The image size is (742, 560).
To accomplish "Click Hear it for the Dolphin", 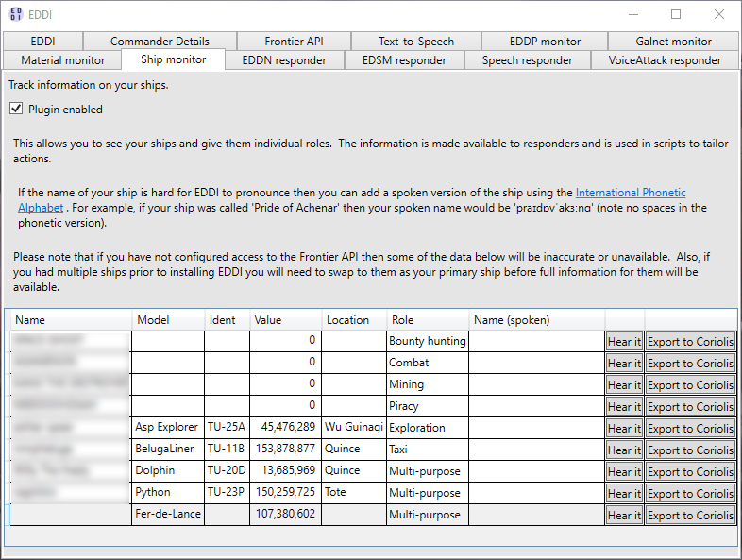I will click(x=624, y=472).
